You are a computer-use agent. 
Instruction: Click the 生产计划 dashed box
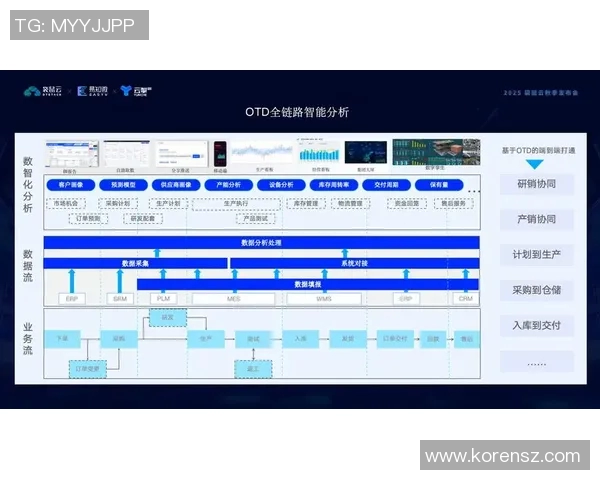point(168,204)
